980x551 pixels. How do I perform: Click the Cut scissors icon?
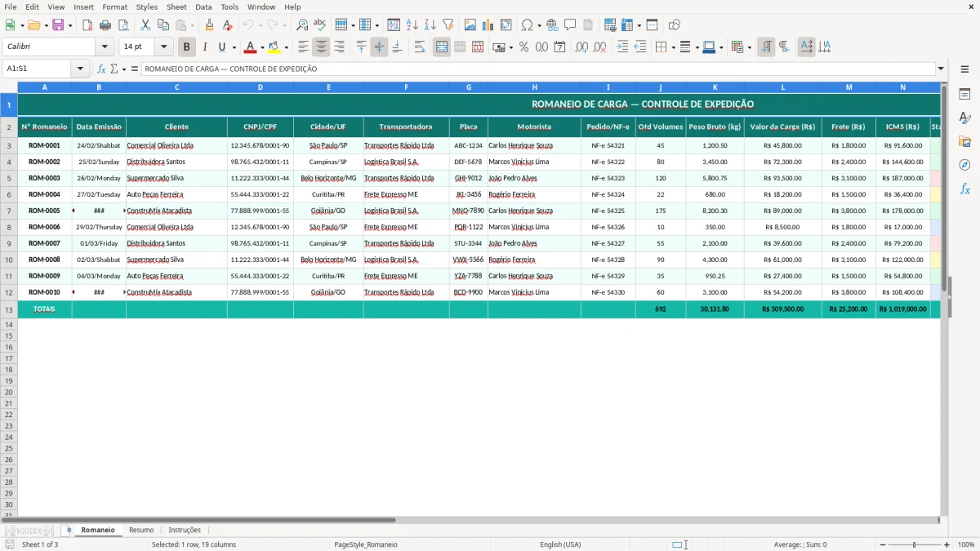[x=145, y=25]
